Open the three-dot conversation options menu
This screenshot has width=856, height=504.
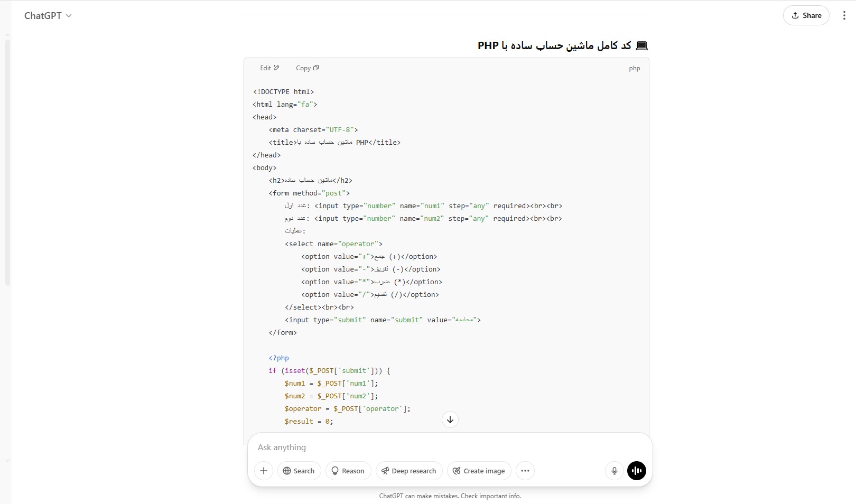coord(844,15)
